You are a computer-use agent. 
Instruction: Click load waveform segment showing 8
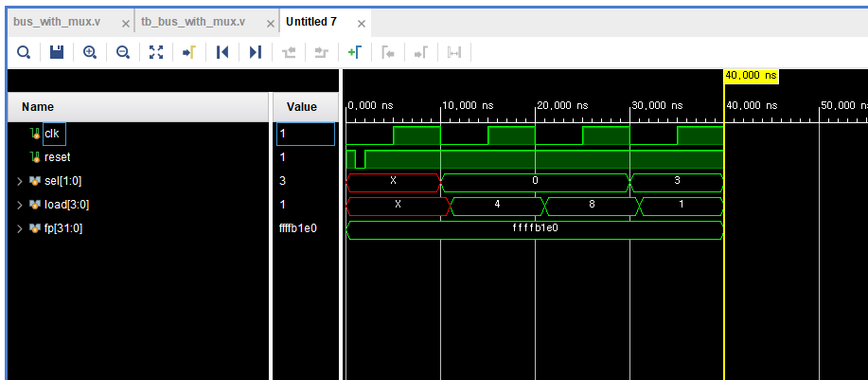[592, 207]
